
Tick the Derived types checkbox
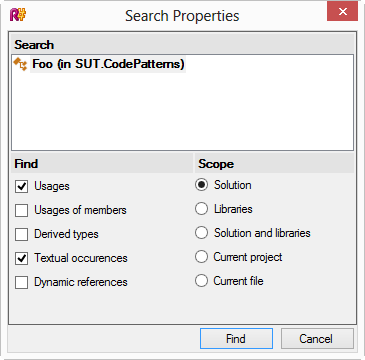click(21, 235)
